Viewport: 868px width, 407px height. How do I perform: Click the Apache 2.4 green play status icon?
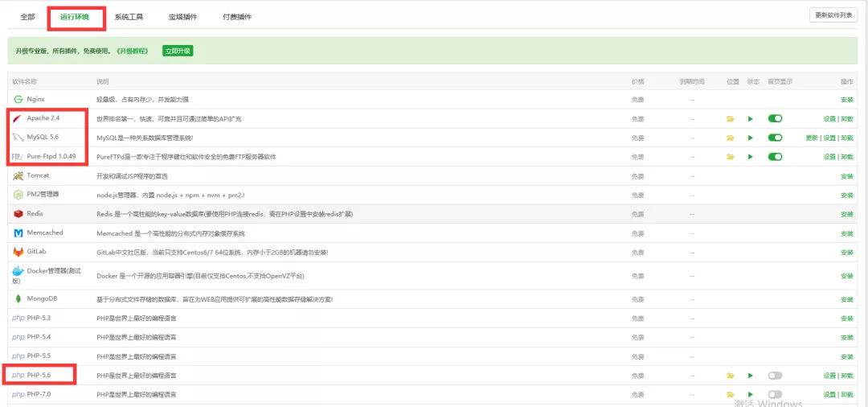click(750, 119)
